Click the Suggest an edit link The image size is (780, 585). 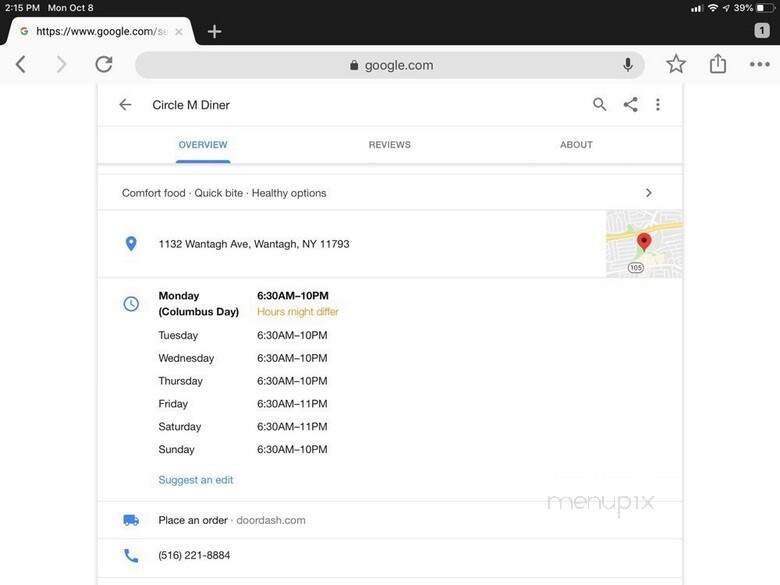click(x=196, y=480)
